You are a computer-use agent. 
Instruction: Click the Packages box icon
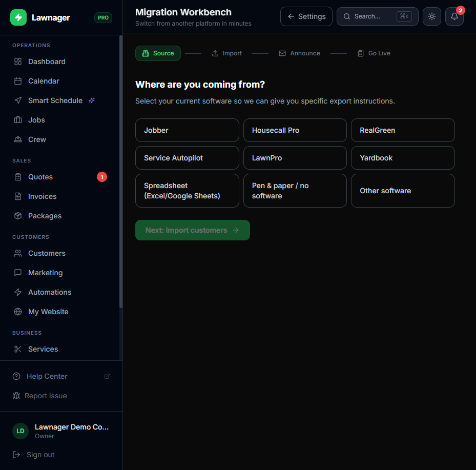(18, 216)
